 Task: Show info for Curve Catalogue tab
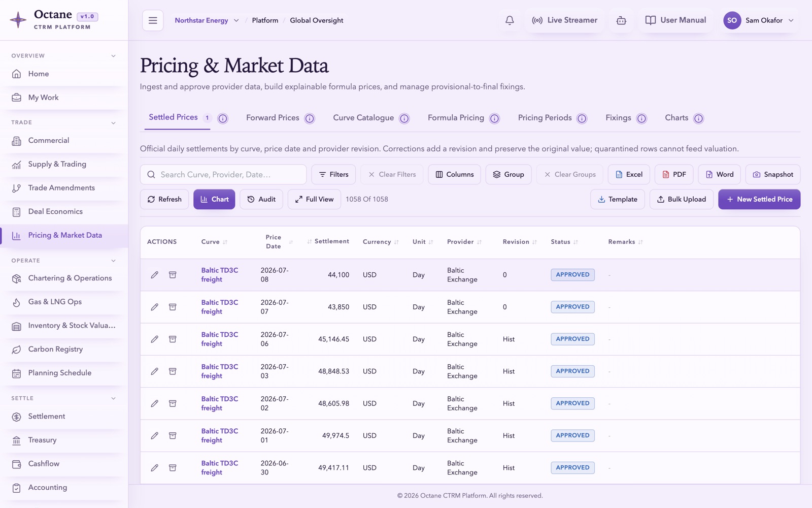click(404, 118)
